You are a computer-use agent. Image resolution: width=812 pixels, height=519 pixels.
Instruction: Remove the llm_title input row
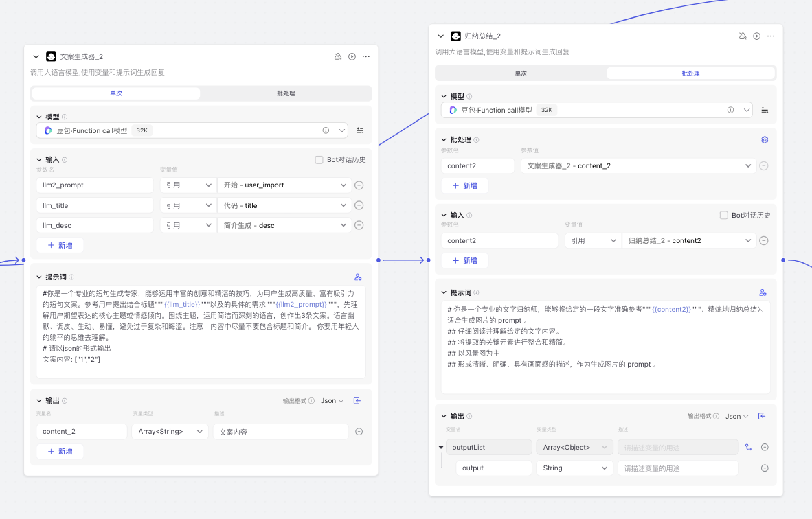[x=359, y=205]
